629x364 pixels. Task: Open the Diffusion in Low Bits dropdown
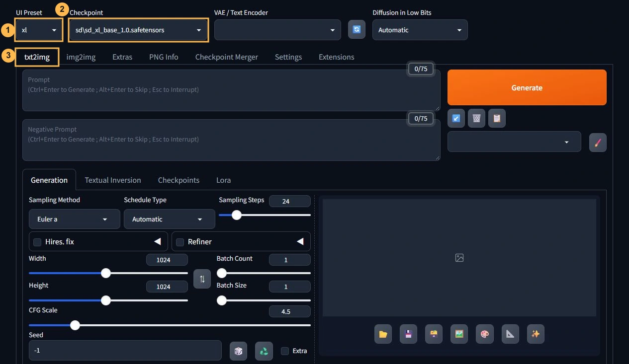tap(420, 30)
